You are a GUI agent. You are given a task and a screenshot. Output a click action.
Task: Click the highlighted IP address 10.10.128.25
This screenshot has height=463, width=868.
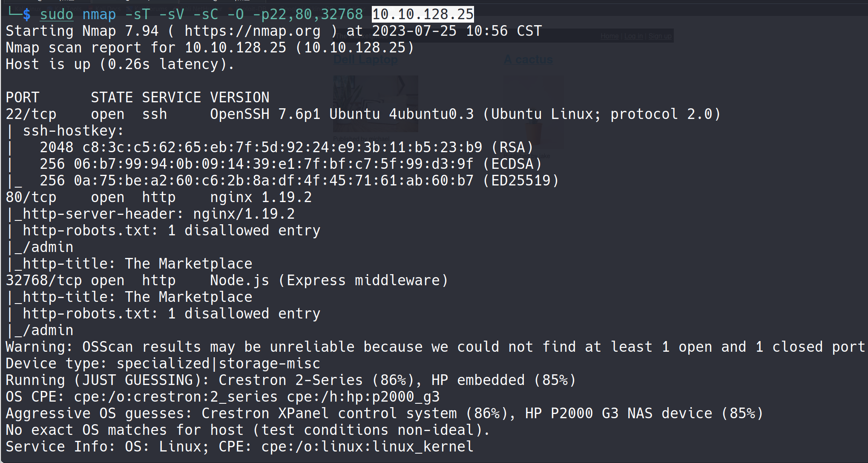pos(423,14)
